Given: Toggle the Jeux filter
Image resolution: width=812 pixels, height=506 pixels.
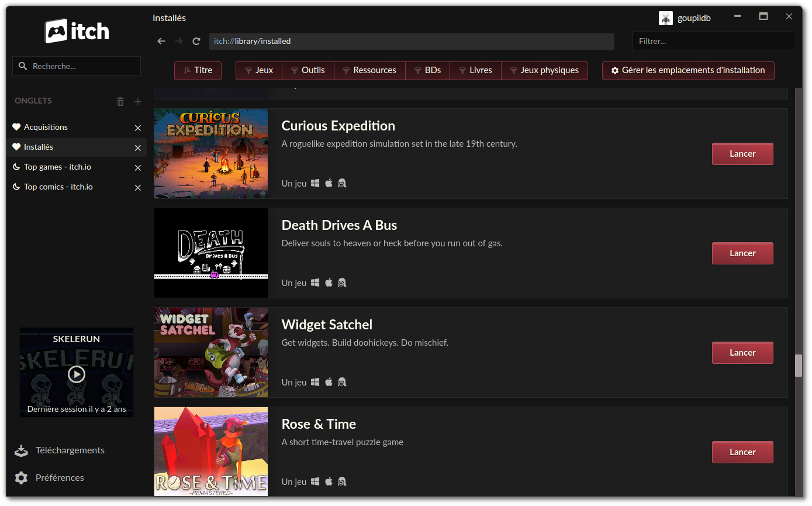Looking at the screenshot, I should (258, 70).
